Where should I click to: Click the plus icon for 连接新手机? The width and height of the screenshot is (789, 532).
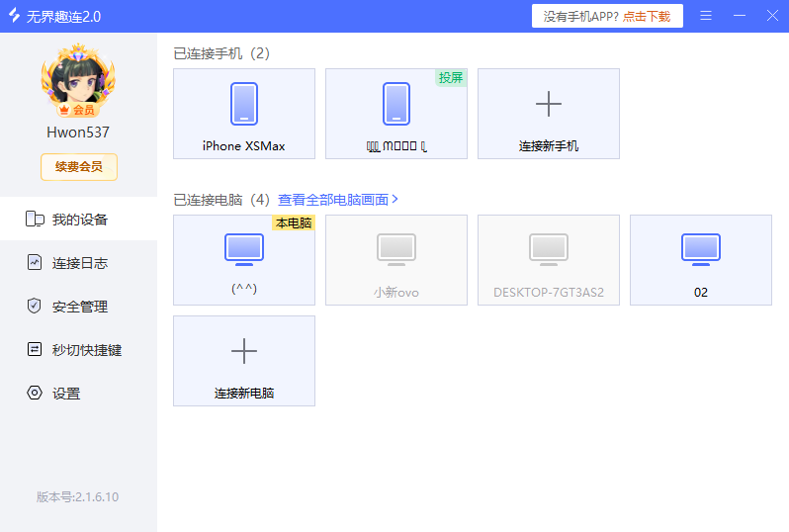pyautogui.click(x=548, y=104)
